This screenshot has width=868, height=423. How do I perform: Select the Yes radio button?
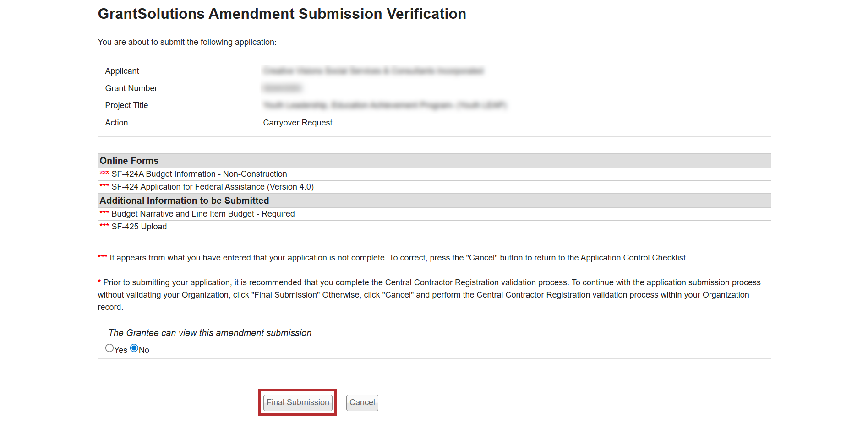click(109, 348)
